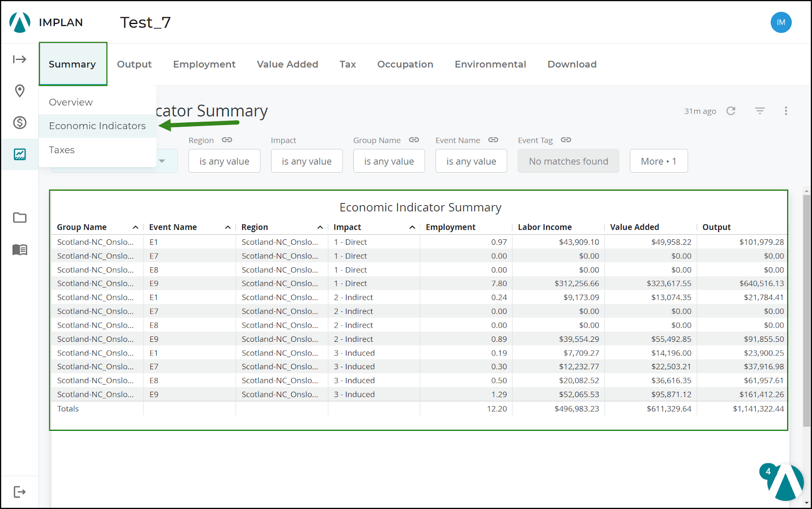The image size is (812, 509).
Task: Open the IM avatar circle top right
Action: tap(781, 22)
